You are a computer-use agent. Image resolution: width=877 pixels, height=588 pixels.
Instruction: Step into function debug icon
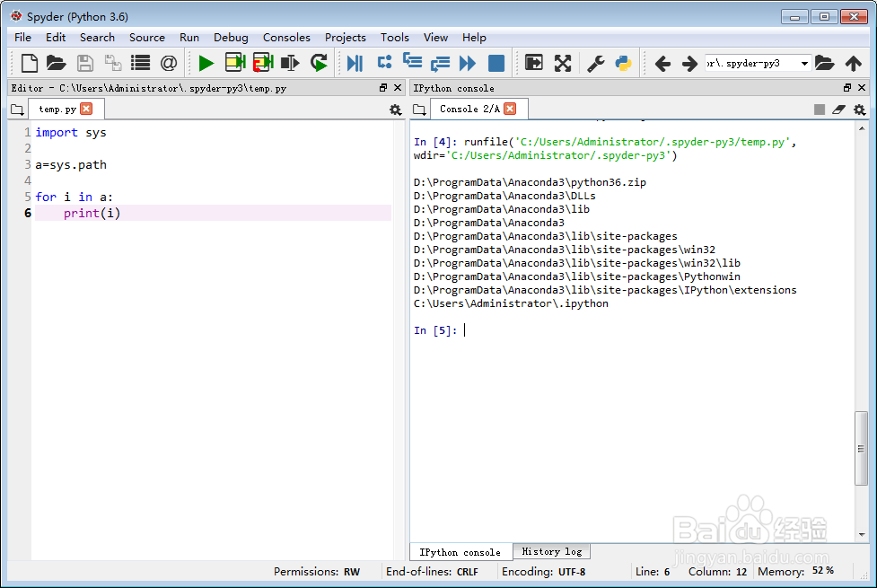coord(413,62)
